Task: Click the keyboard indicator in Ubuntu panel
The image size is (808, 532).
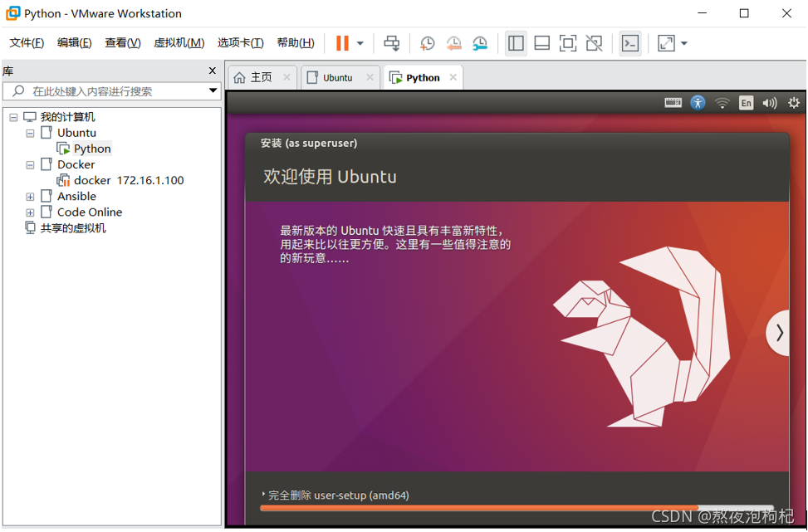Action: point(673,103)
